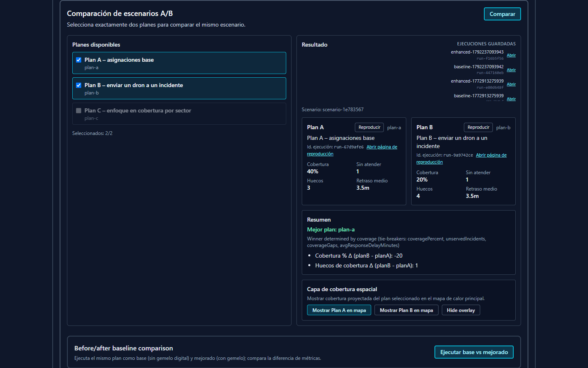
Task: Click the Mejor plan: plan-a text
Action: 331,230
